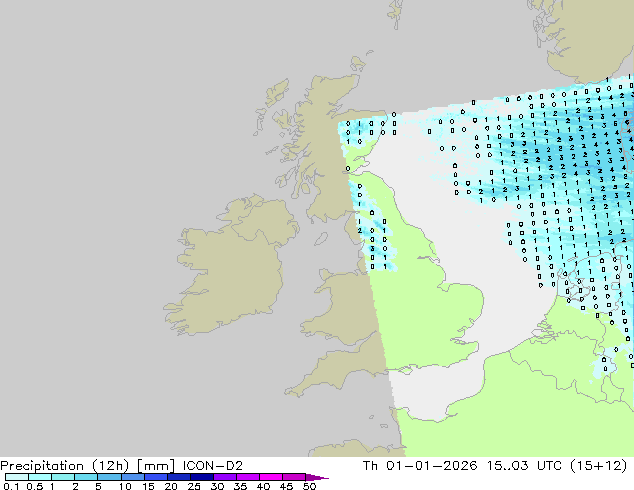Click the "ICON-D2" model label
Screen dimensions: 634x490
[x=213, y=466]
